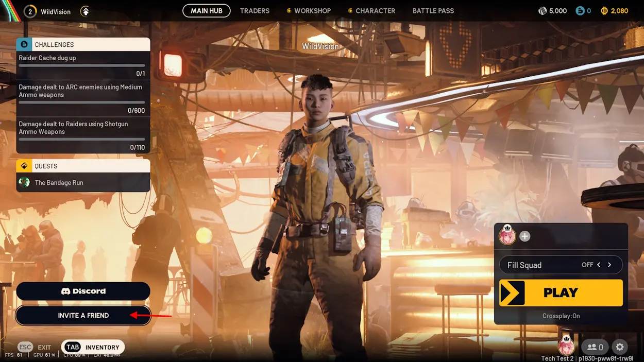Click the Challenges header icon

click(24, 45)
